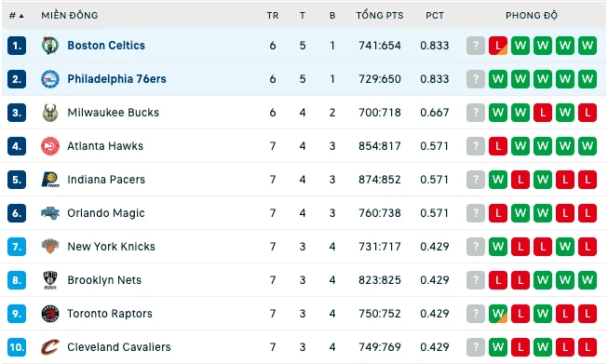Click the Cleveland Cavaliers logo
This screenshot has height=364, width=608.
pyautogui.click(x=50, y=347)
